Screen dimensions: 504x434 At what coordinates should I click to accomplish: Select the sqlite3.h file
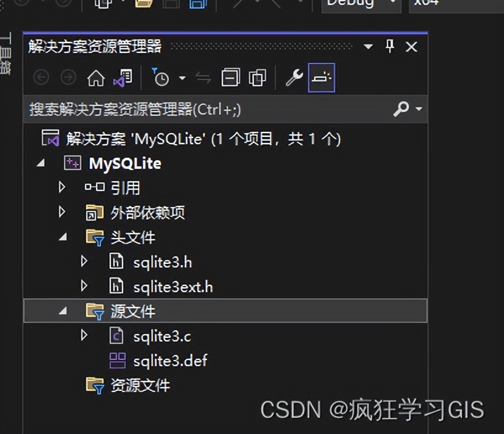click(163, 263)
